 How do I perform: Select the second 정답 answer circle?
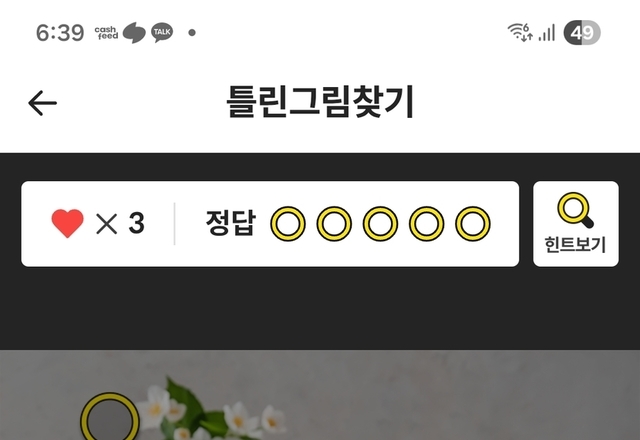(334, 224)
